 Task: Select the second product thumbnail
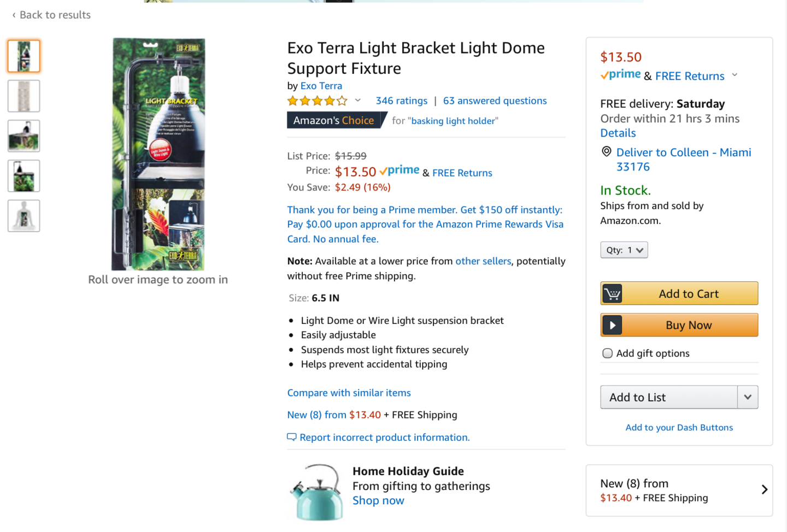coord(24,96)
